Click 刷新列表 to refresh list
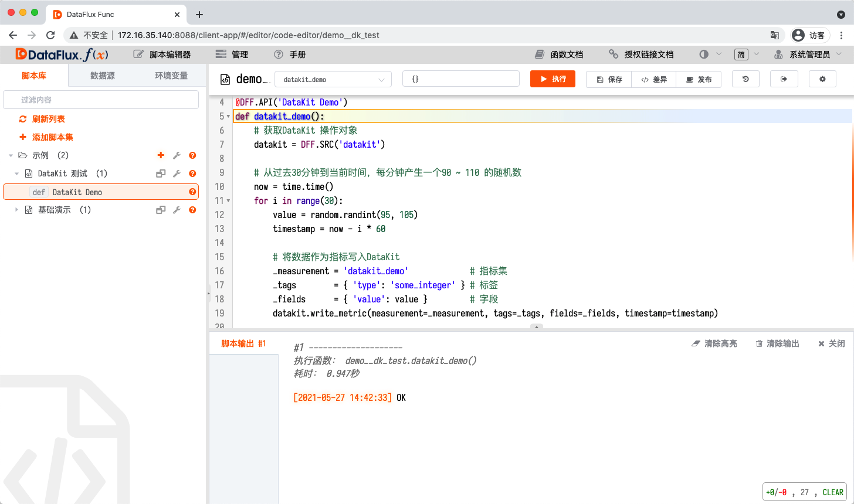The image size is (854, 504). click(42, 119)
